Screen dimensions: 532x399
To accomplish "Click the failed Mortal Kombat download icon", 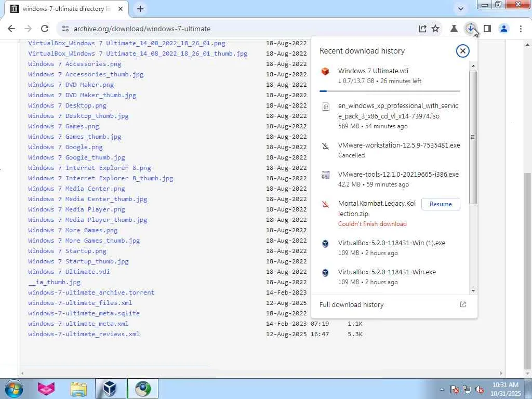I will coord(325,204).
